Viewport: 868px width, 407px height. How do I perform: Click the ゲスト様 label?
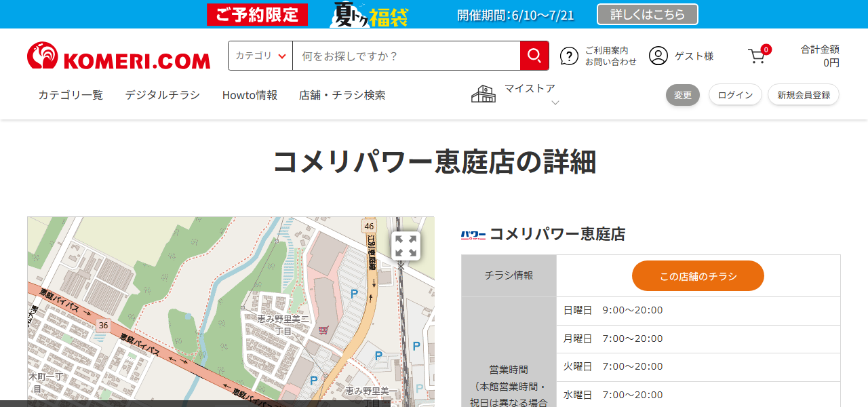(x=694, y=56)
